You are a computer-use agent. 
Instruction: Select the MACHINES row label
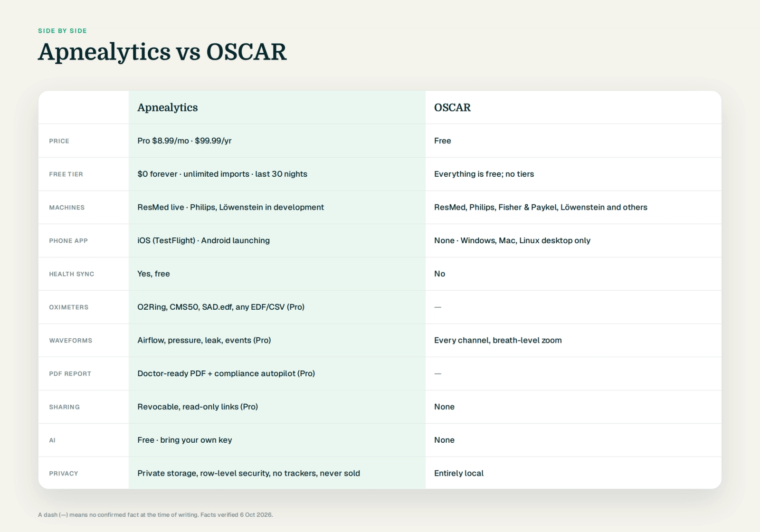(67, 208)
